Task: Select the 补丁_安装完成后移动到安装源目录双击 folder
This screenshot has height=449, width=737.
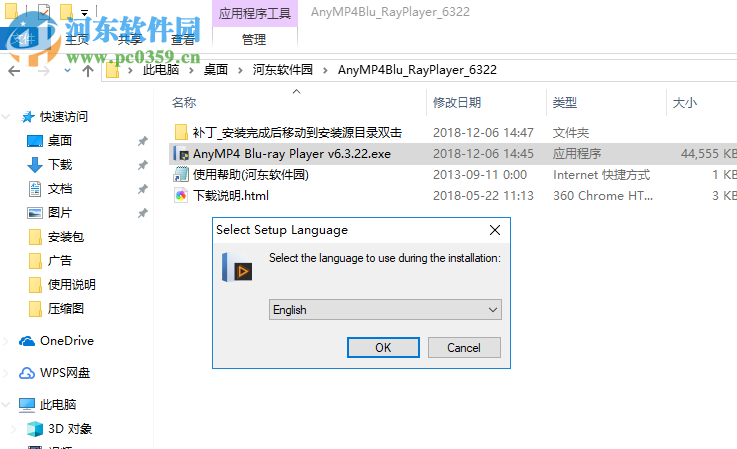Action: [297, 133]
